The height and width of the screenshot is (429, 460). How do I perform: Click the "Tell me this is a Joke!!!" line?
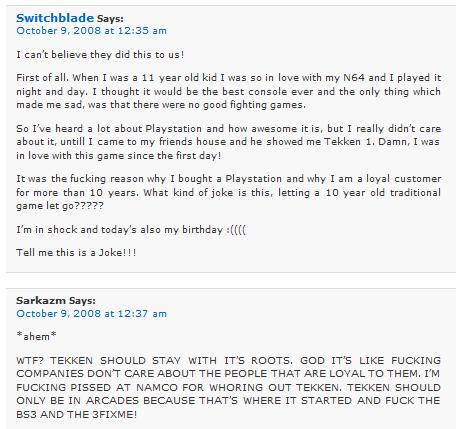[76, 252]
